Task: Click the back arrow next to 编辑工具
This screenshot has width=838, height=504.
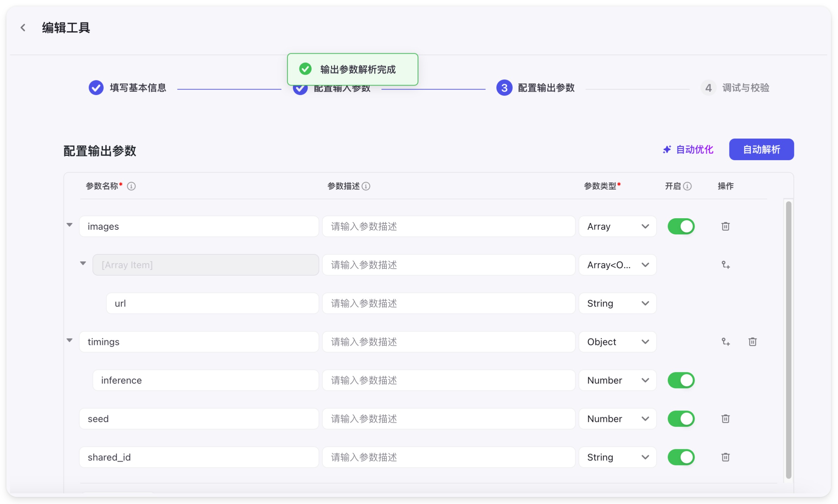Action: (23, 27)
